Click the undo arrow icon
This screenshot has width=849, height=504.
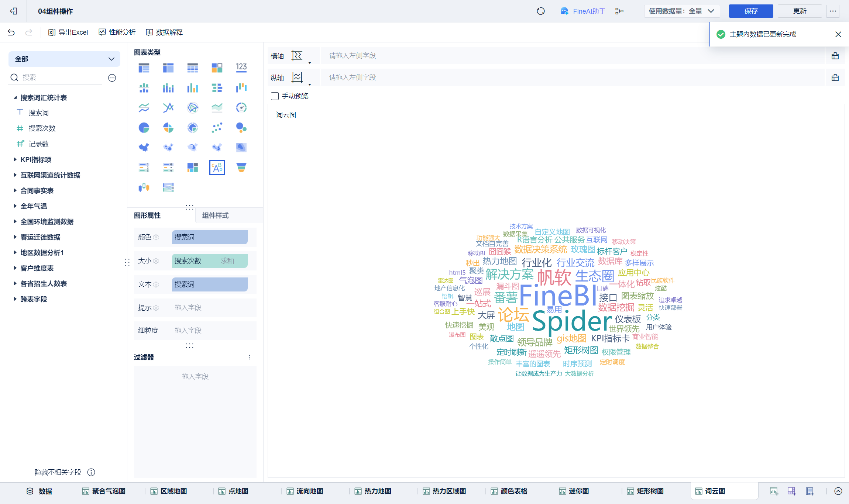point(11,32)
